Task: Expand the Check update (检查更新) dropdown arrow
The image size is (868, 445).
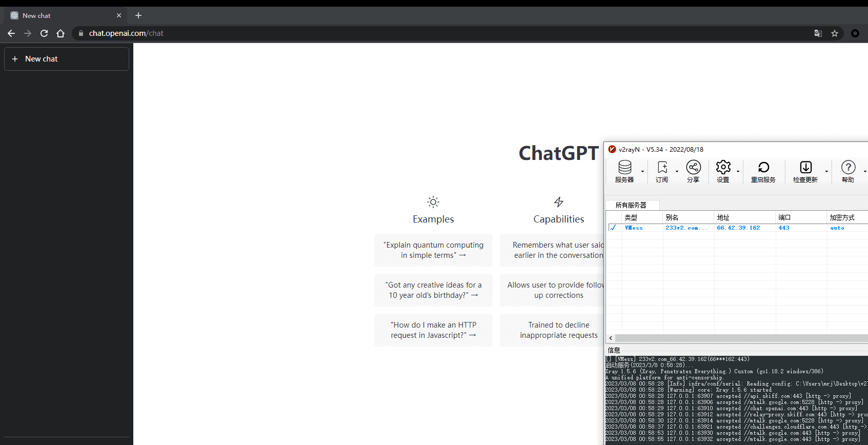Action: (x=826, y=171)
